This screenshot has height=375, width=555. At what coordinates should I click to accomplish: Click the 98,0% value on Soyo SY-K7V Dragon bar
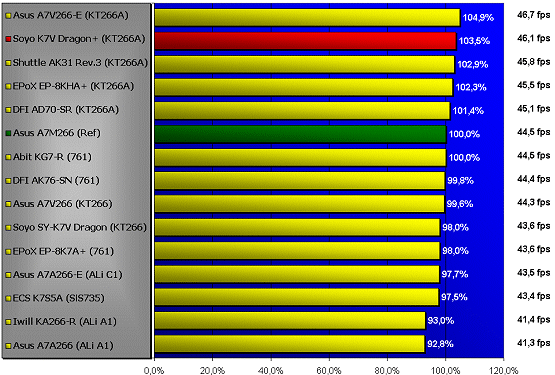click(456, 227)
